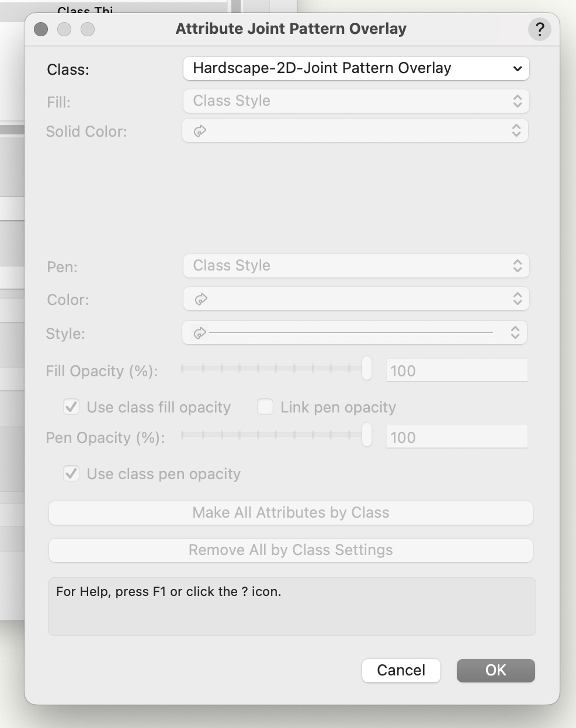Click the question mark help icon
Viewport: 576px width, 728px height.
click(x=539, y=29)
